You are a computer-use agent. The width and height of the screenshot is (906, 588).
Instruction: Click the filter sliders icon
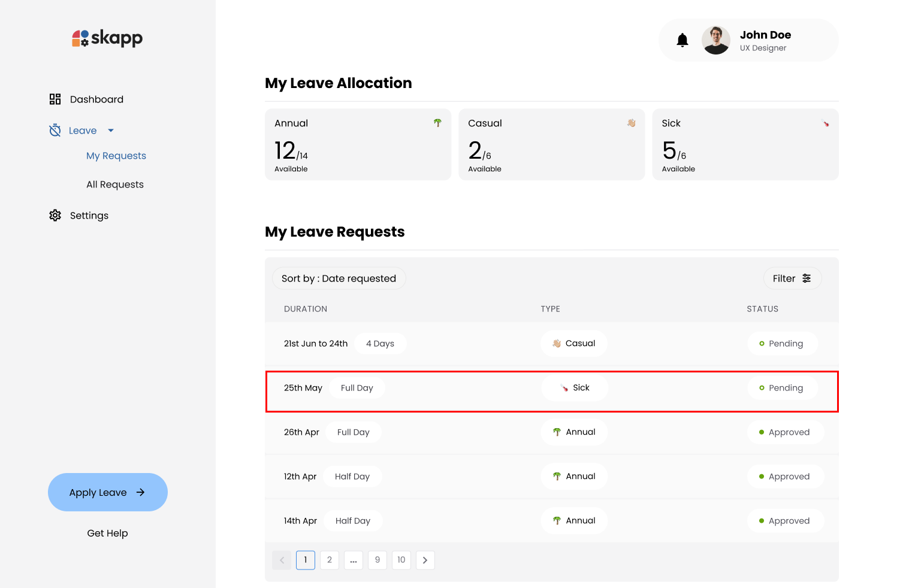(807, 278)
